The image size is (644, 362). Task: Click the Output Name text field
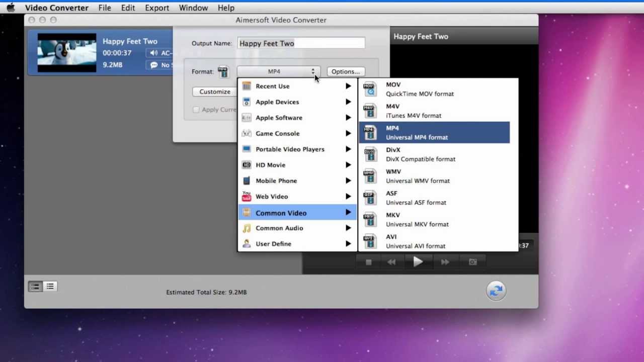(x=301, y=43)
